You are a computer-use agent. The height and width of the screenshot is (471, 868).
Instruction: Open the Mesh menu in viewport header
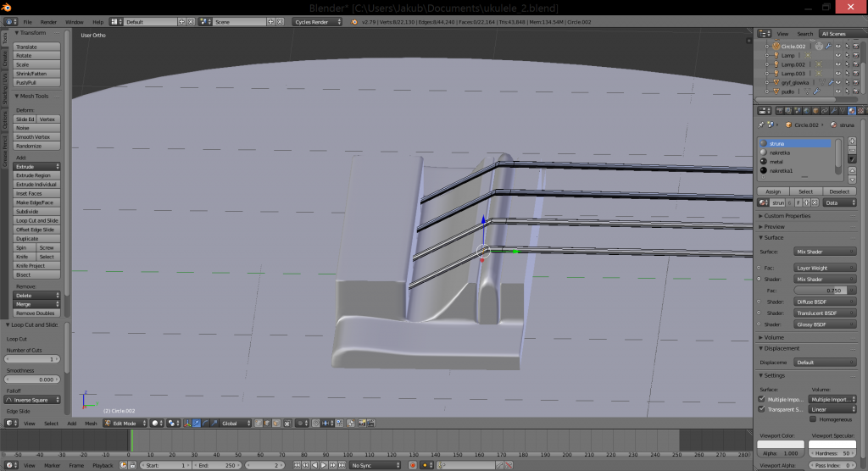(x=90, y=424)
